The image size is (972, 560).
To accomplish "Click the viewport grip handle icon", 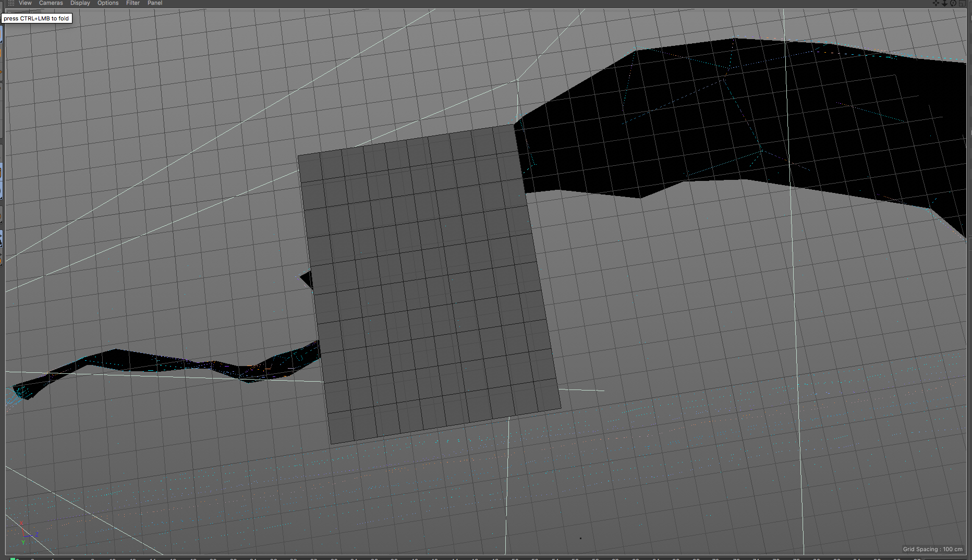I will click(x=11, y=3).
